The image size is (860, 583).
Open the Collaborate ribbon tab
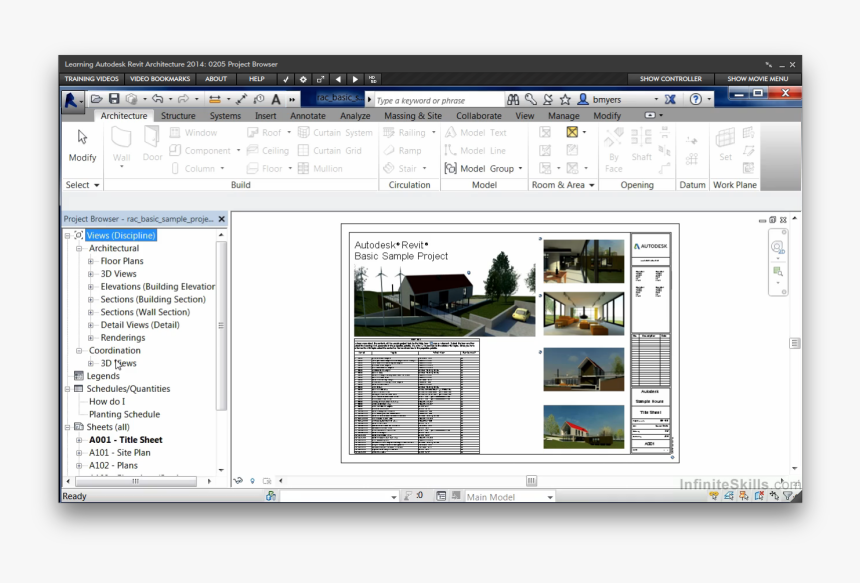click(x=478, y=115)
